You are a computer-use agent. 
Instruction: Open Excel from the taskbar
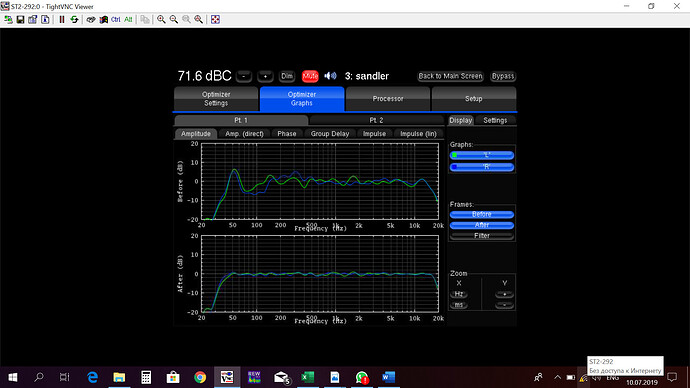point(308,377)
